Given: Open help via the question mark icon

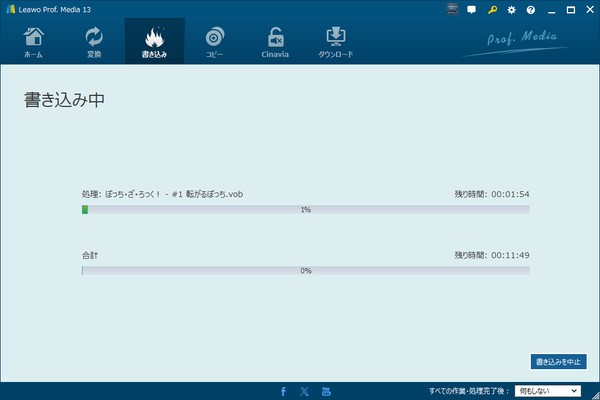Looking at the screenshot, I should 530,10.
